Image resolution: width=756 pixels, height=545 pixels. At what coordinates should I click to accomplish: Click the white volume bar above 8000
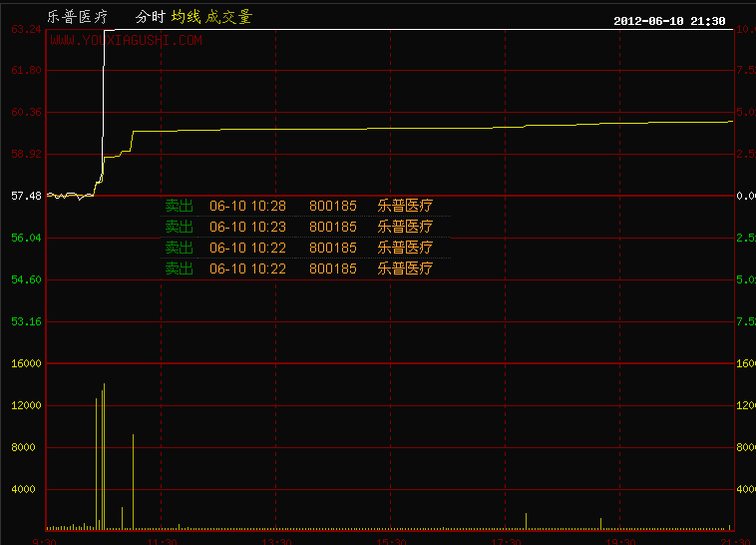click(x=133, y=479)
